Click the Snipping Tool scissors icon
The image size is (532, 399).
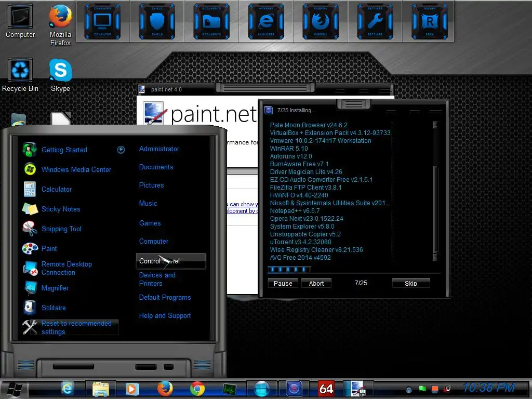(30, 229)
